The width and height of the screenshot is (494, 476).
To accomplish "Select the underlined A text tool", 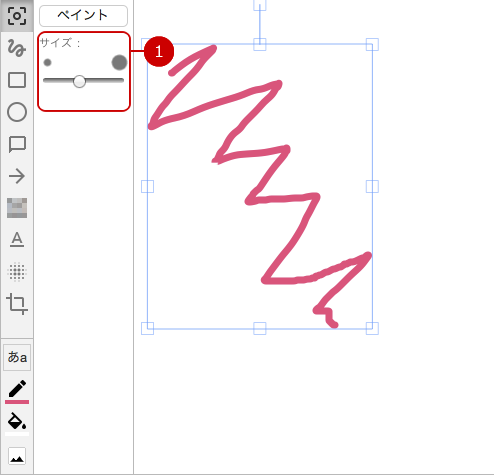I will [x=17, y=239].
